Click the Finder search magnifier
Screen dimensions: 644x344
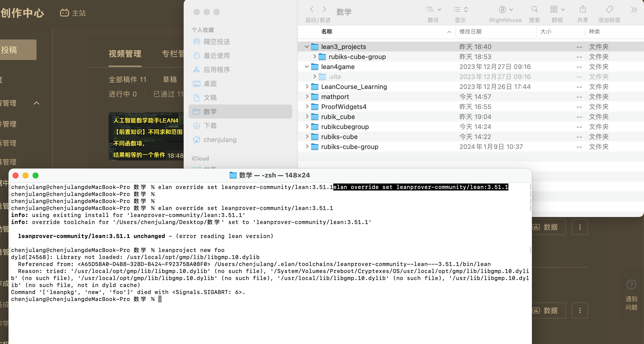[534, 9]
